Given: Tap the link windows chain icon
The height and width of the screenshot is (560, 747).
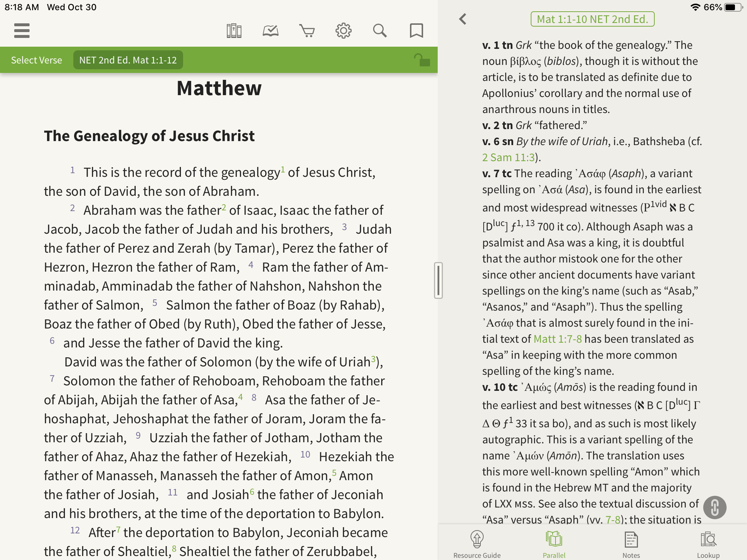Looking at the screenshot, I should 715,507.
